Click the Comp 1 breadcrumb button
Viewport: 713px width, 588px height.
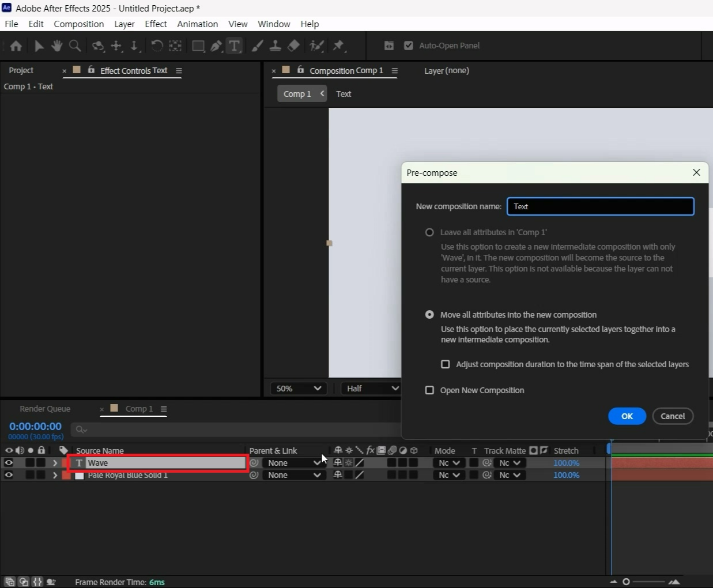302,93
